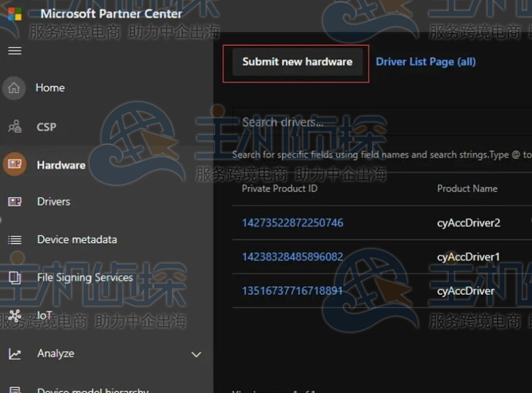Click the Analyze chart icon

click(x=14, y=354)
